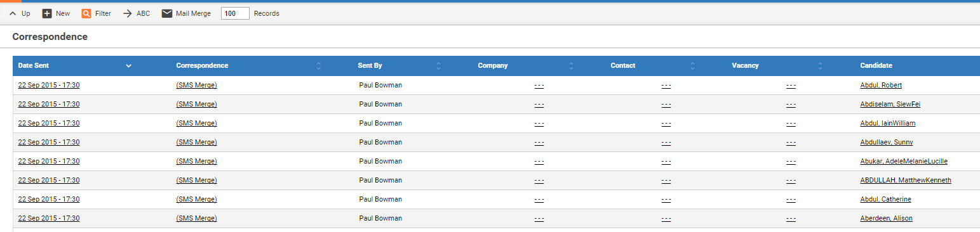This screenshot has height=232, width=980.
Task: Click the New plus icon
Action: point(46,13)
